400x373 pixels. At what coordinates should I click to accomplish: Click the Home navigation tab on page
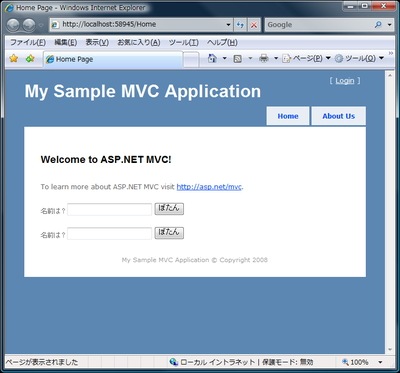tap(288, 116)
